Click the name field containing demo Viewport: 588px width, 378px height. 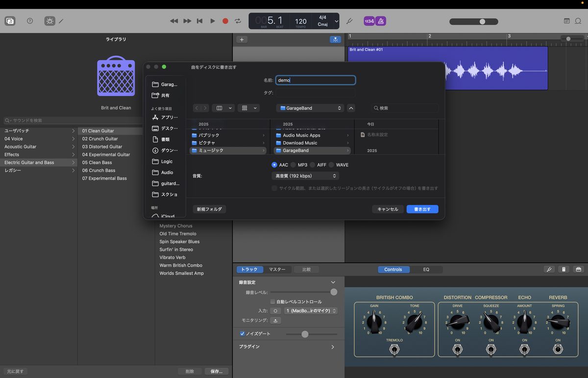pyautogui.click(x=315, y=80)
